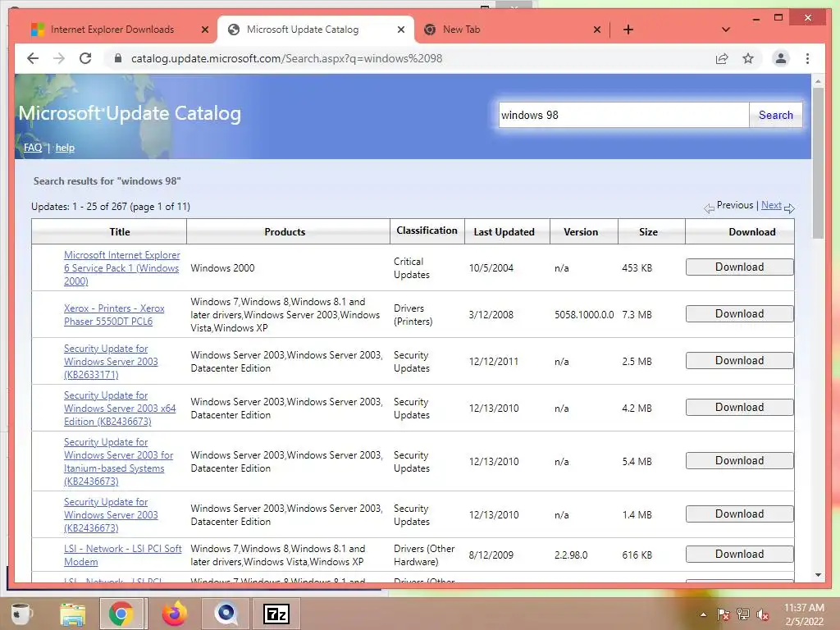840x630 pixels.
Task: Close the Microsoft Update Catalog tab
Action: pyautogui.click(x=400, y=30)
